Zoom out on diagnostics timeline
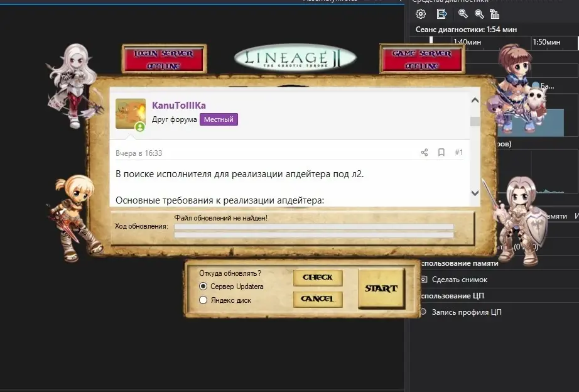 click(479, 14)
